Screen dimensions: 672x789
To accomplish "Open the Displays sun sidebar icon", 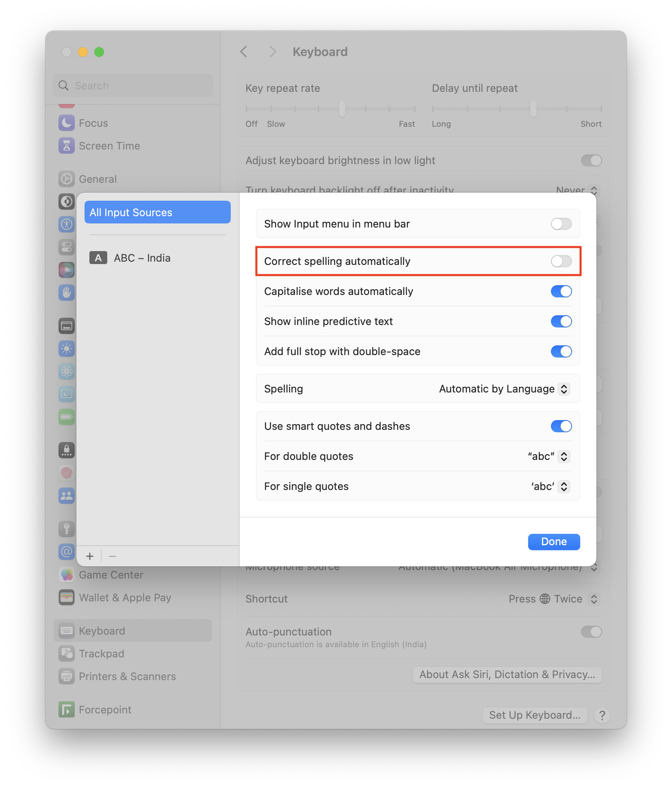I will 67,349.
